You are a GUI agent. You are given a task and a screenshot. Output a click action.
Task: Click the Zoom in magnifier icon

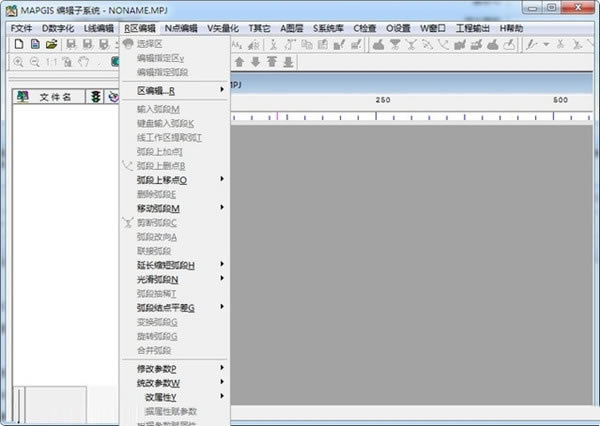20,62
